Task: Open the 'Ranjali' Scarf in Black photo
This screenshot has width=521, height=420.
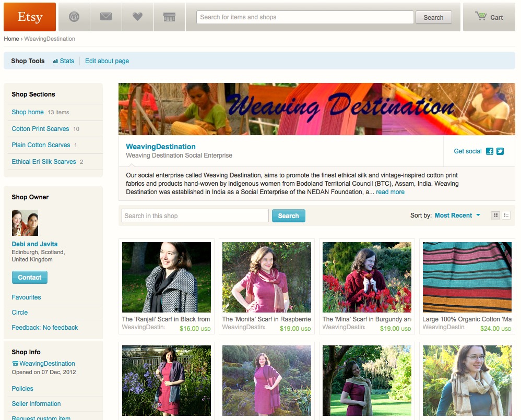Action: click(167, 277)
